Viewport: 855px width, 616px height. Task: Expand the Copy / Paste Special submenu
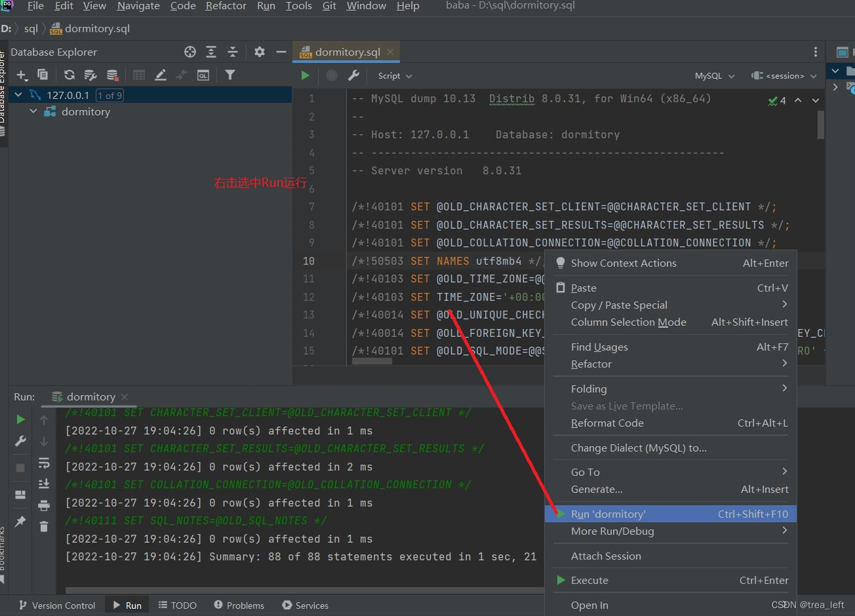tap(671, 305)
